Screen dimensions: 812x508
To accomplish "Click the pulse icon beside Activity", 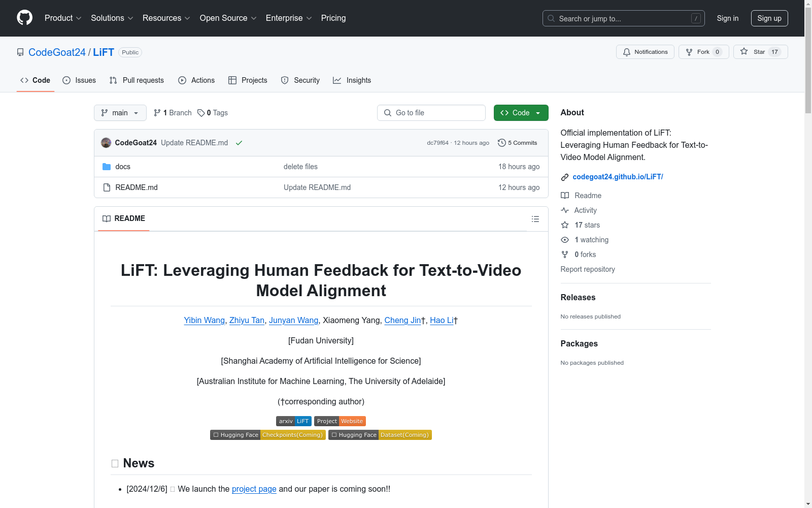I will point(565,210).
